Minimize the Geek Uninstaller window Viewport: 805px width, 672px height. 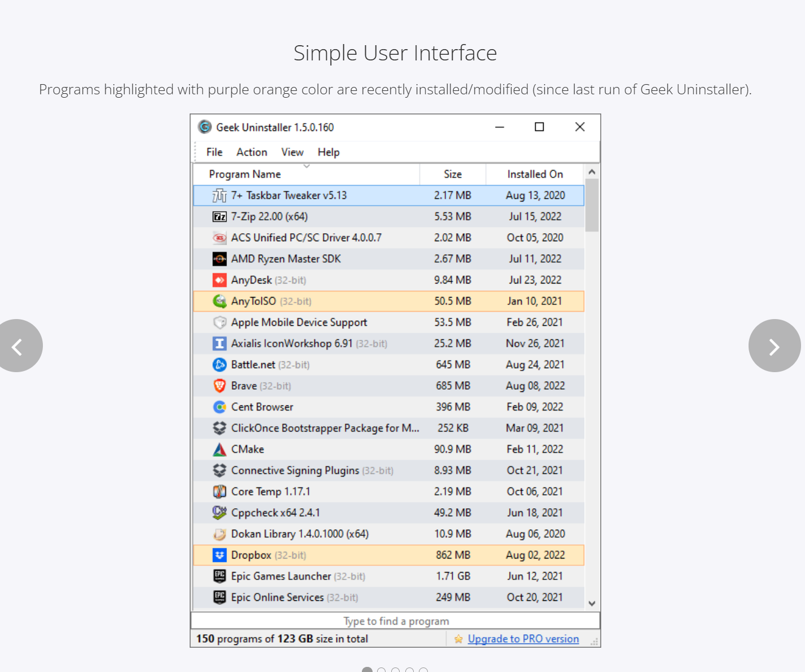tap(500, 127)
